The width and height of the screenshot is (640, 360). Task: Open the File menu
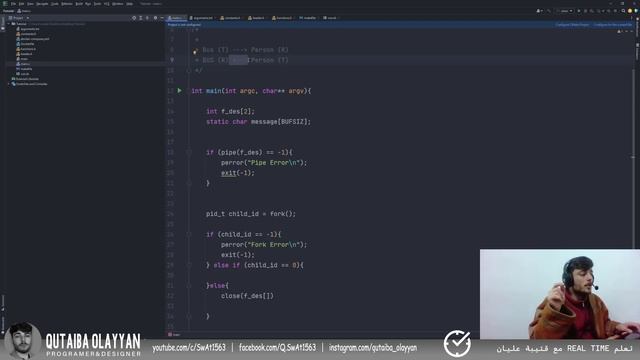tap(13, 4)
